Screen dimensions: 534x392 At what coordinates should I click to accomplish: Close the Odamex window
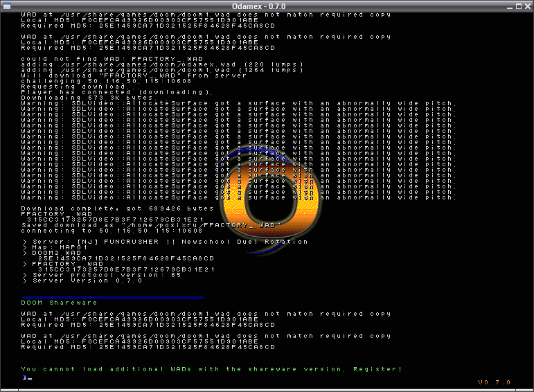[x=528, y=6]
